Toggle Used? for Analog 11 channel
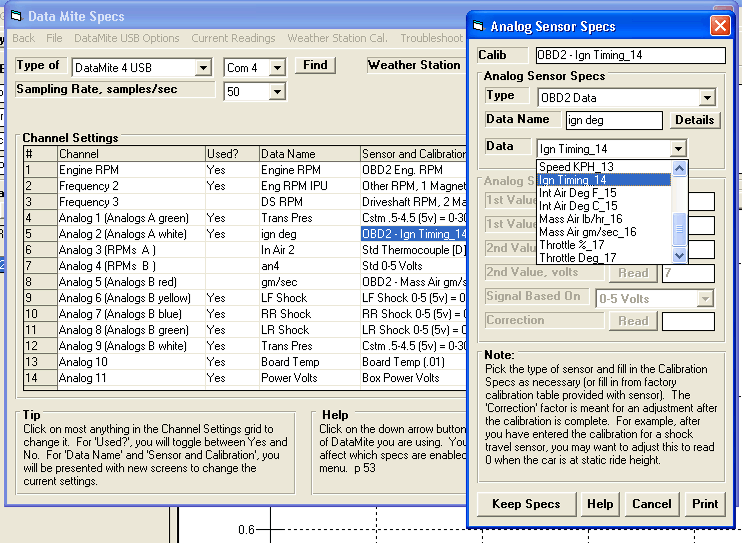 tap(232, 378)
